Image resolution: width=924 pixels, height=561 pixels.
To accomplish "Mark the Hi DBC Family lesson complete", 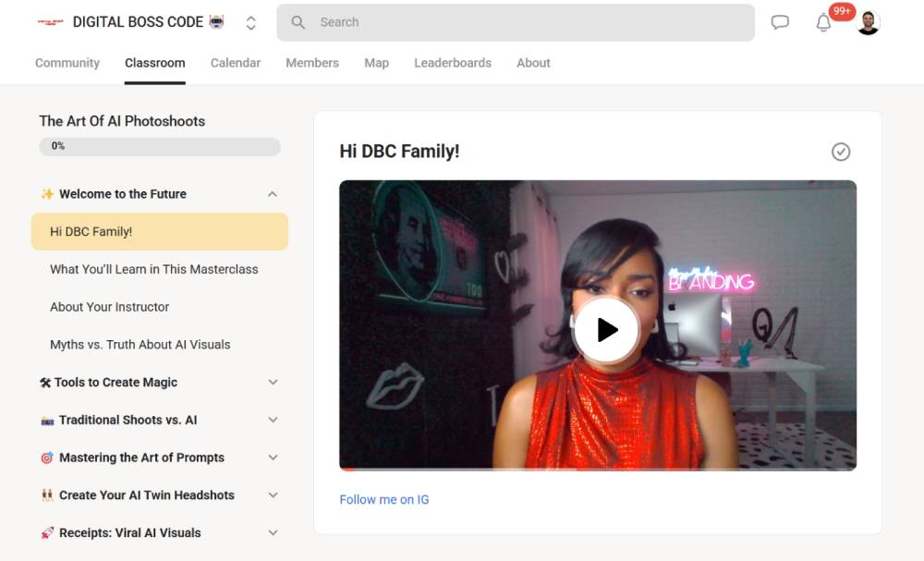I will coord(840,152).
